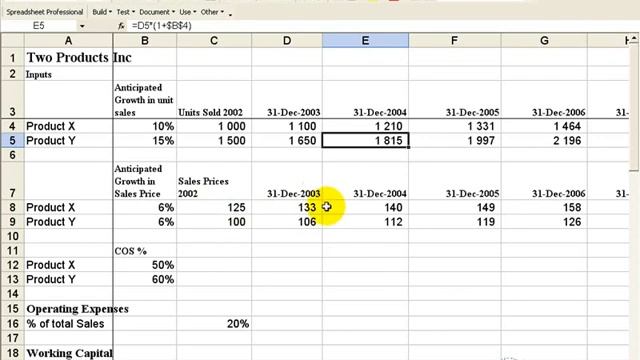Open the Other menu
Viewport: 640px width, 360px height.
click(x=212, y=12)
